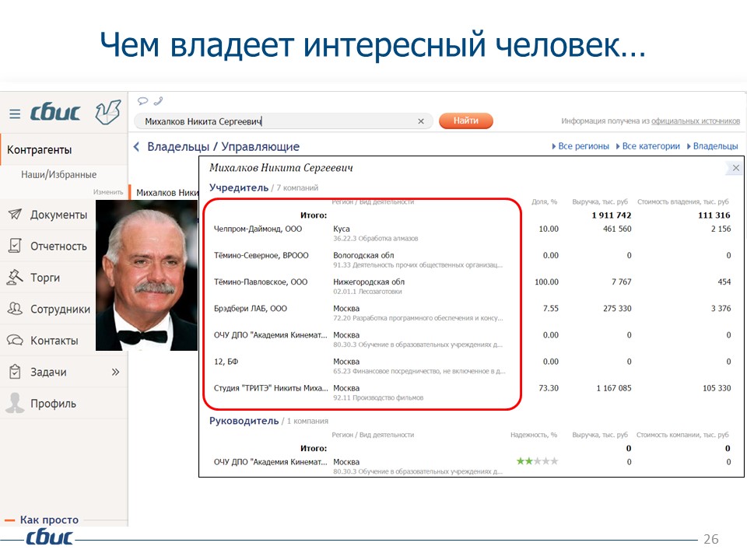This screenshot has width=747, height=560.
Task: Click the Отчетность report icon
Action: (x=15, y=246)
